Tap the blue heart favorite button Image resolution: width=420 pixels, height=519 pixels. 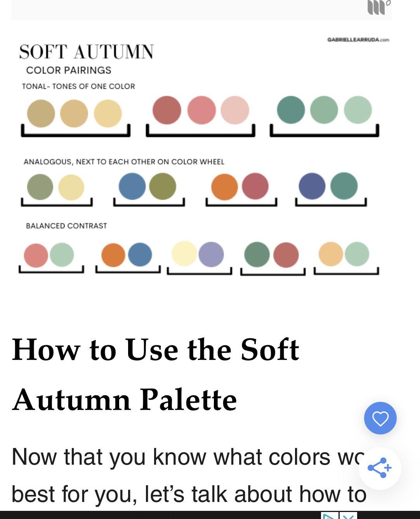[x=380, y=418]
